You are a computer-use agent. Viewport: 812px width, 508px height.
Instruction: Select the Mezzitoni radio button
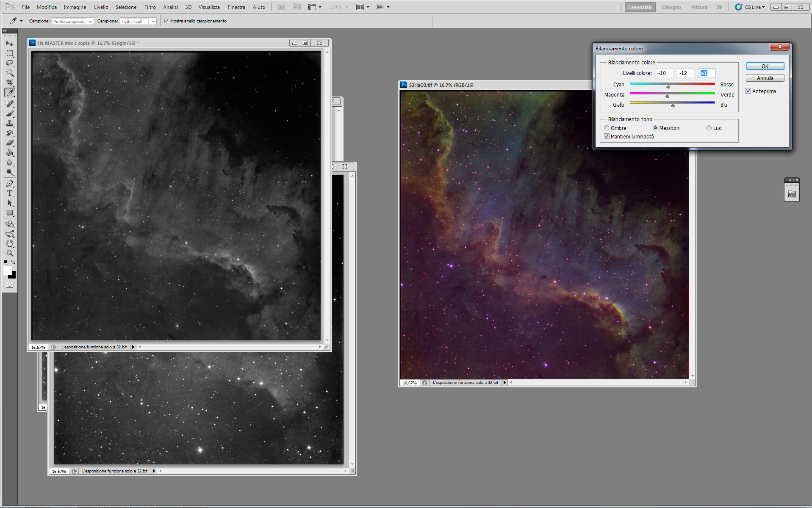pyautogui.click(x=655, y=128)
